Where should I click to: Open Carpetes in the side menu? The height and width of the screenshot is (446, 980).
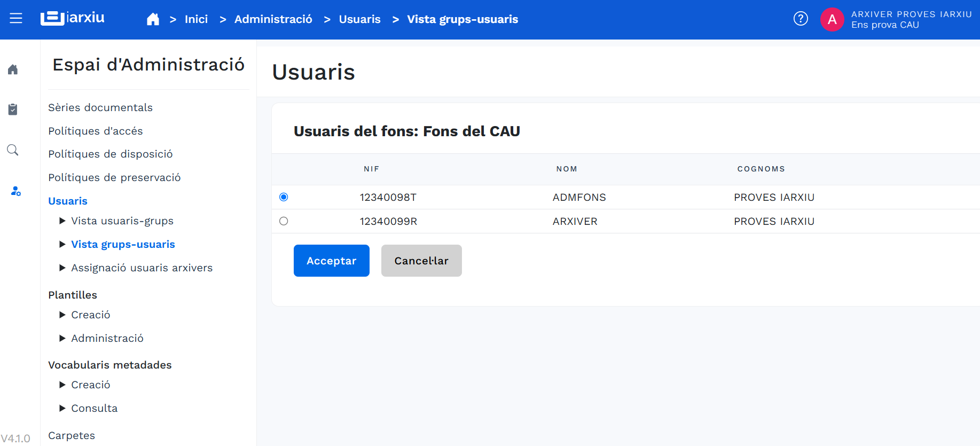(x=72, y=435)
